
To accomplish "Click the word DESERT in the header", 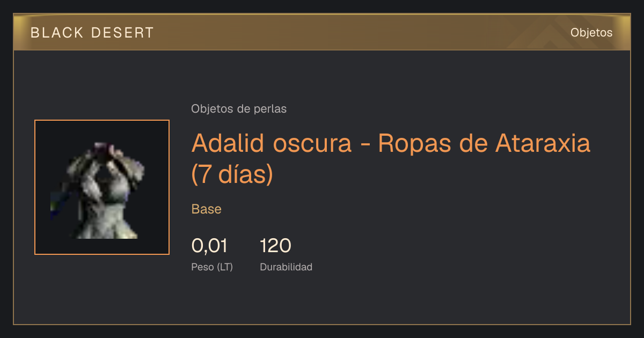I will [123, 33].
